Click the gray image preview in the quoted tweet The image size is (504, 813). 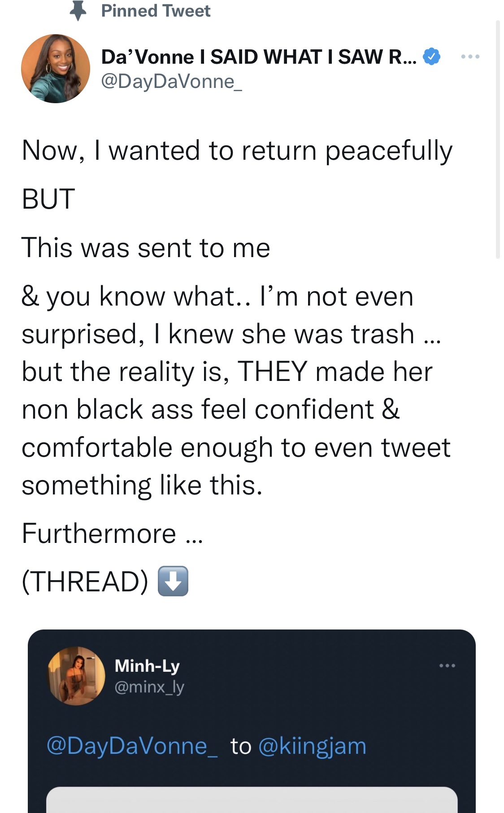point(252,800)
